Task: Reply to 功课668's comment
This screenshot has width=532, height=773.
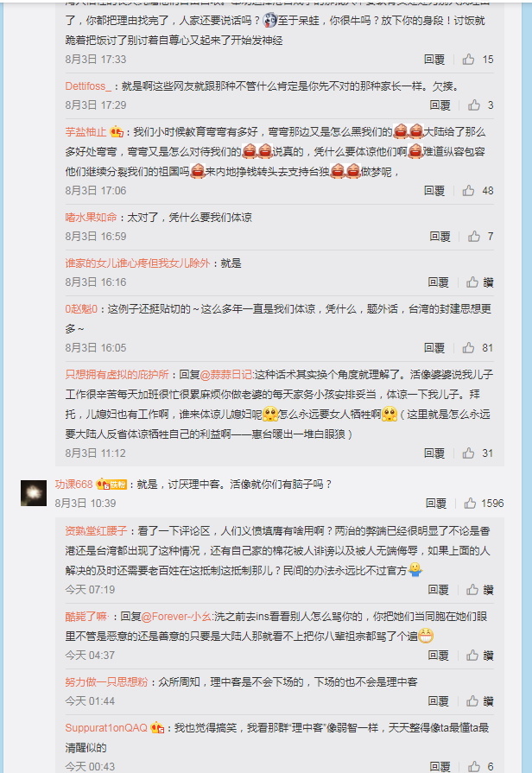Action: (436, 504)
